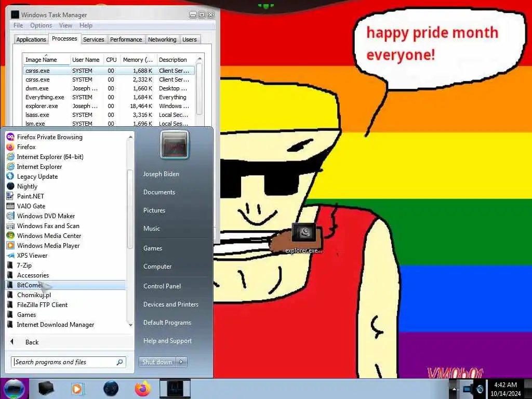Expand the Chomikuj.pl folder
532x399 pixels.
coord(29,295)
